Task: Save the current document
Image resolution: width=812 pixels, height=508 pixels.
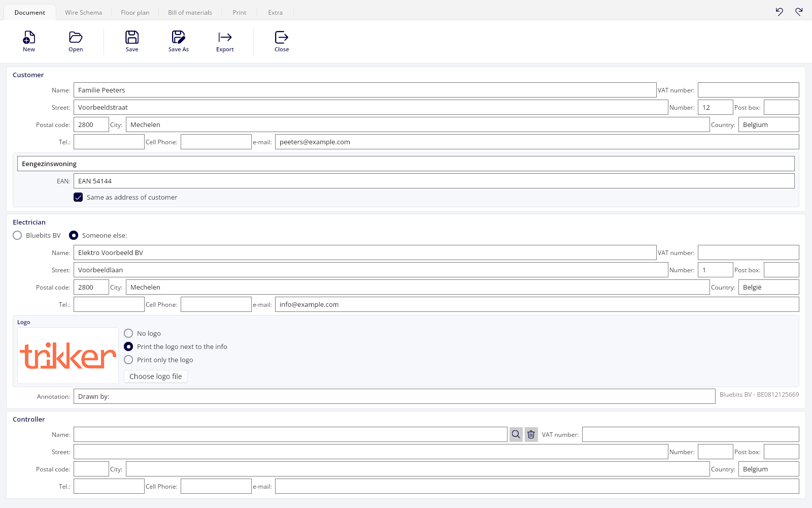Action: click(x=132, y=41)
